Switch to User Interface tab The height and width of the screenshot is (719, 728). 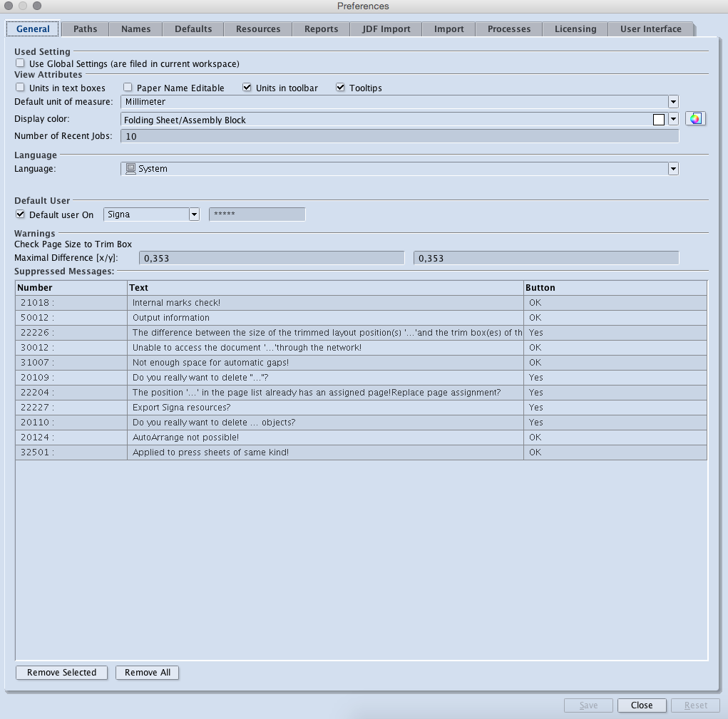(650, 29)
